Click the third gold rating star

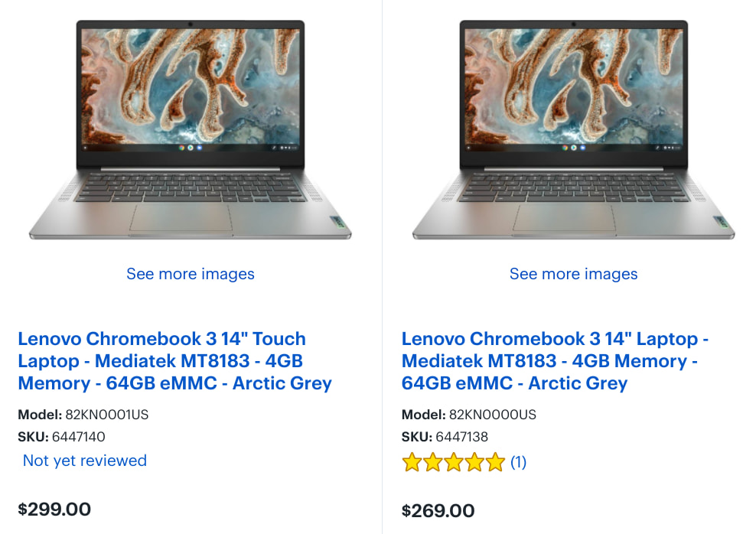click(x=454, y=462)
